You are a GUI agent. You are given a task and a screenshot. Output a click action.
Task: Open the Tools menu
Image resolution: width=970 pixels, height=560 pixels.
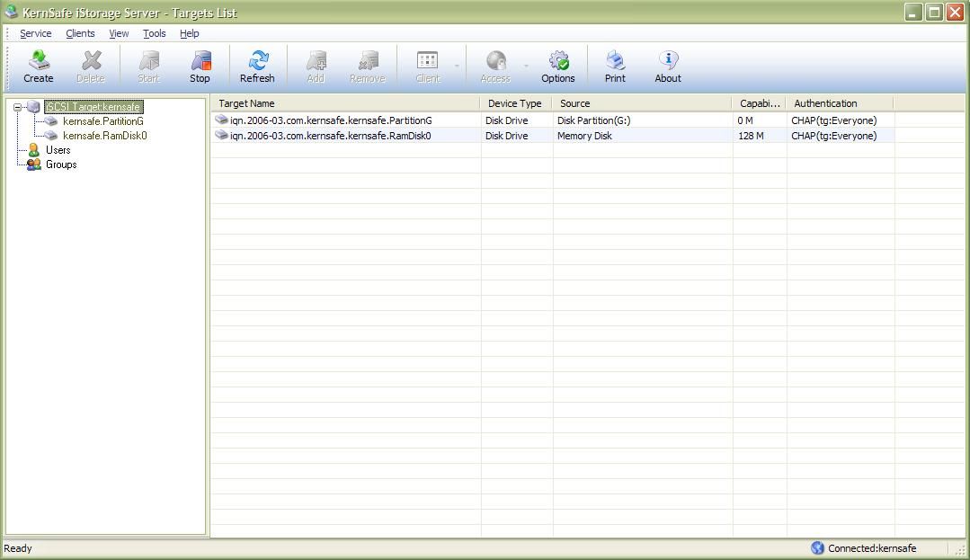(154, 33)
